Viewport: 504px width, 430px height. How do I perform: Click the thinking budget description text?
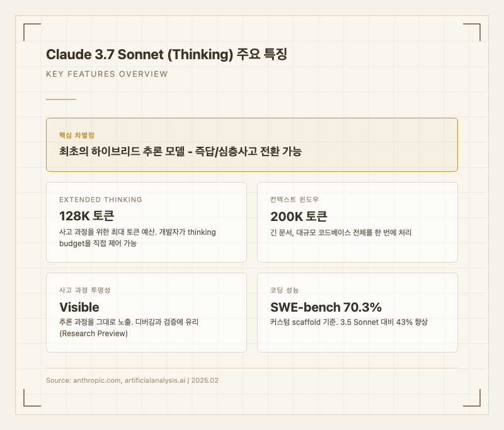tap(137, 237)
